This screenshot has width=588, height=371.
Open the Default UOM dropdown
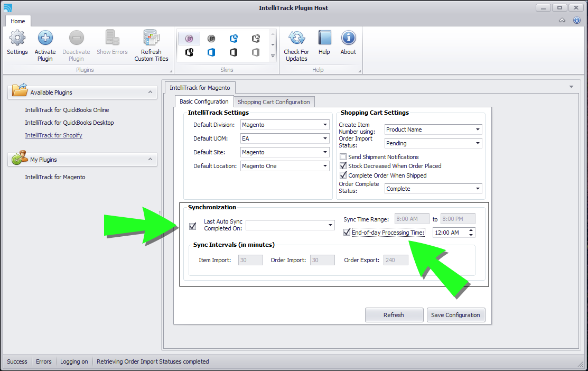(x=325, y=138)
